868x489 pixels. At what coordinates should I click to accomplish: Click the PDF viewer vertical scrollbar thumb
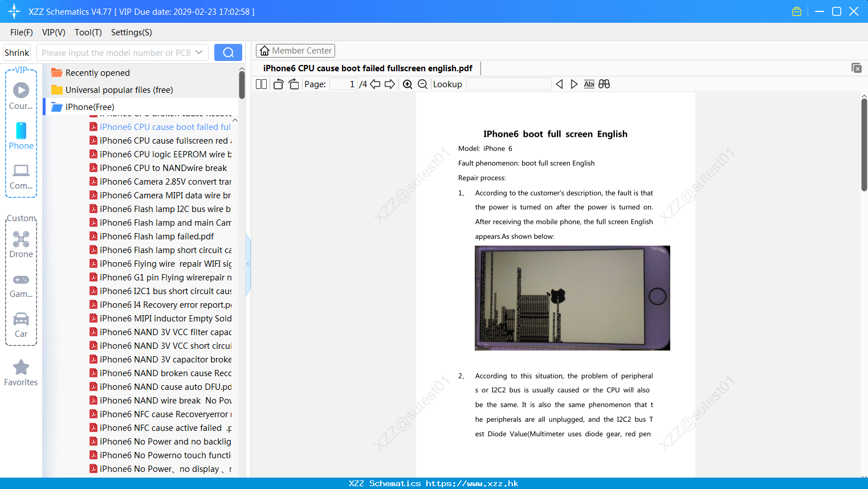click(864, 145)
